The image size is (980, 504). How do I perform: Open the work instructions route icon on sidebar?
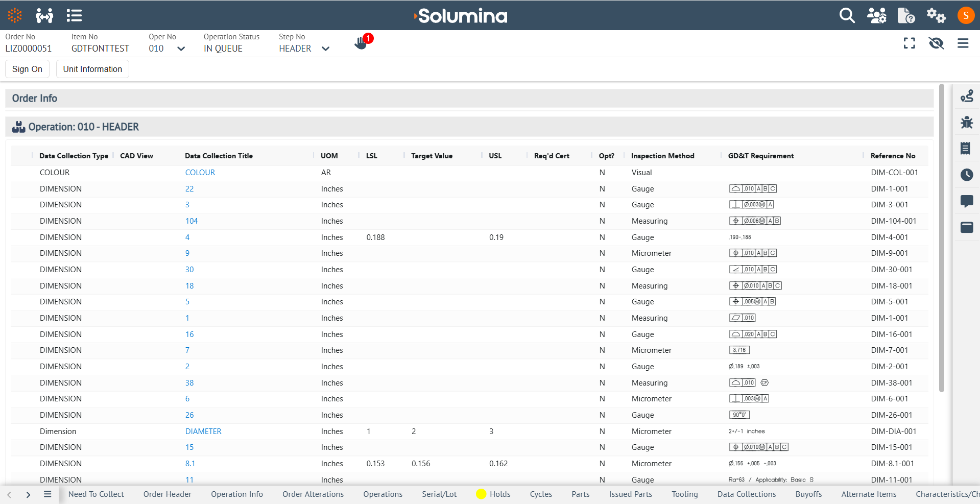click(x=967, y=95)
